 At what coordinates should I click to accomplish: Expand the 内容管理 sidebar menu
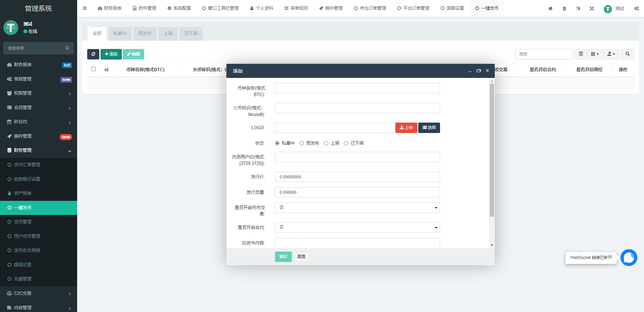point(39,307)
